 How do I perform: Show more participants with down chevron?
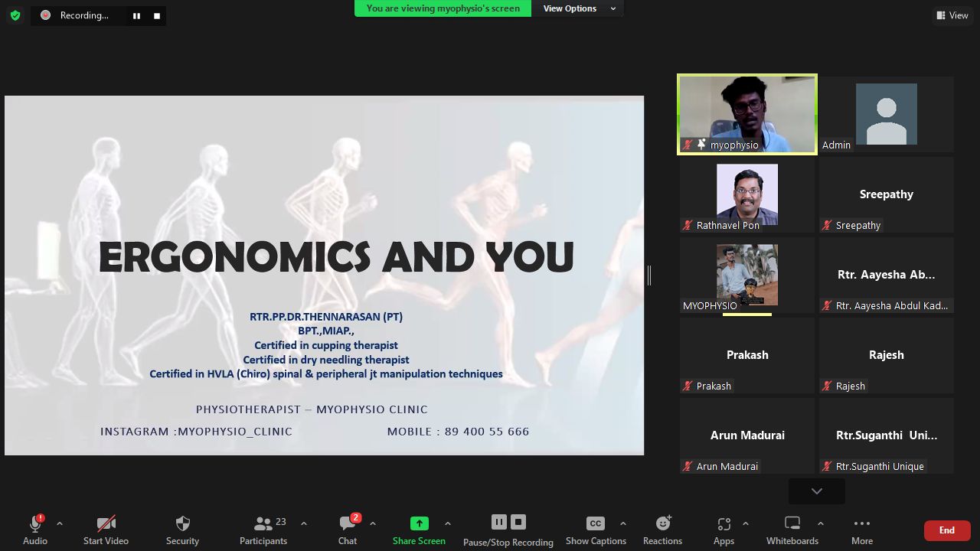click(816, 491)
